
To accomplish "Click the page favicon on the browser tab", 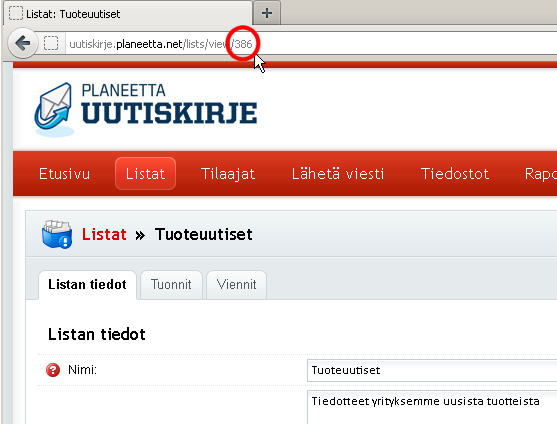I will coord(16,13).
